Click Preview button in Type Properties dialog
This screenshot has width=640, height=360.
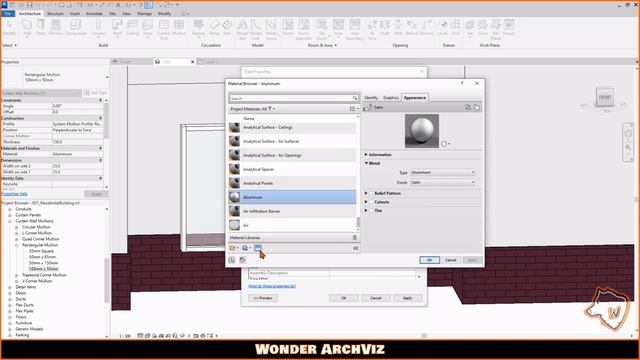coord(263,298)
